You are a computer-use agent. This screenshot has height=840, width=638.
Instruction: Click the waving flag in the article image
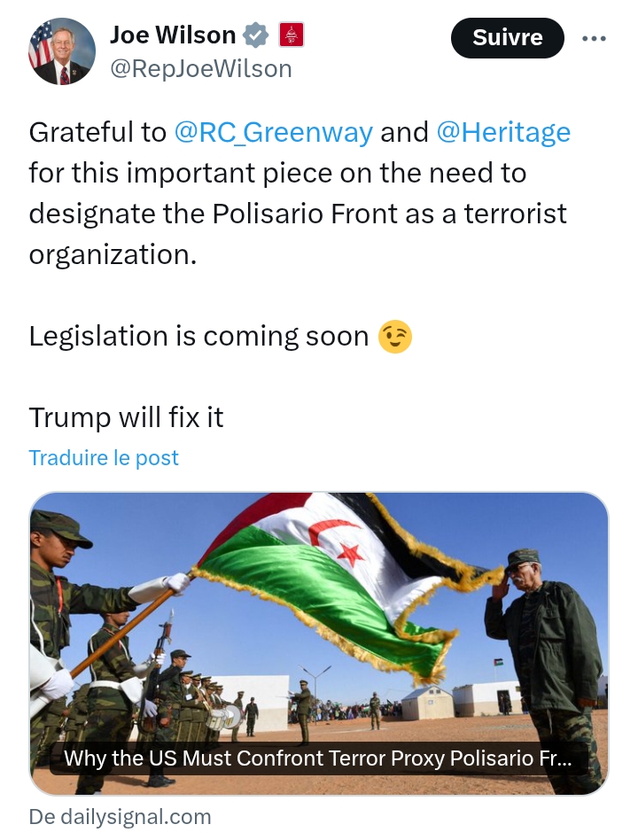(x=346, y=567)
